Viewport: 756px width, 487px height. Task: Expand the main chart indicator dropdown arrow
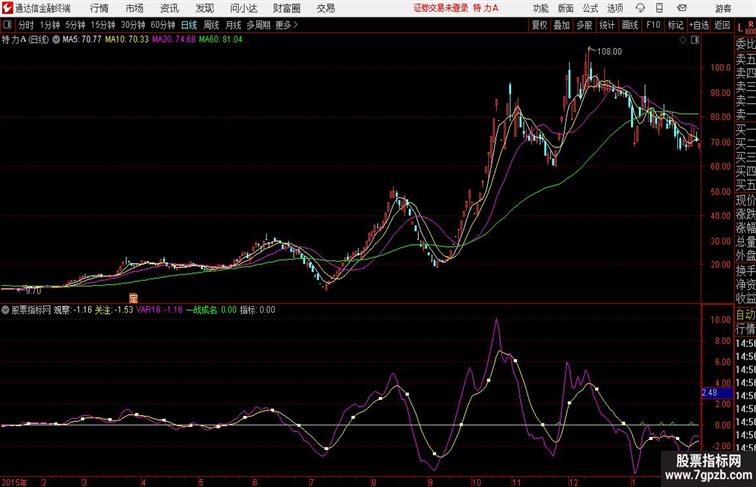[x=56, y=40]
